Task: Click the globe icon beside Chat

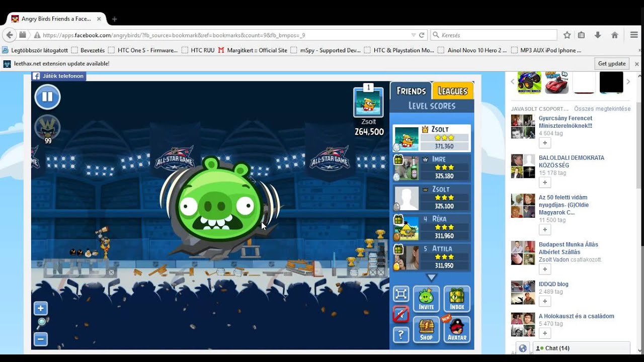Action: [523, 348]
